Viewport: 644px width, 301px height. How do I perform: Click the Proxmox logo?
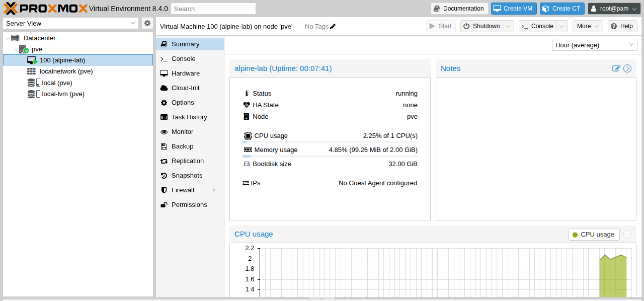(45, 8)
